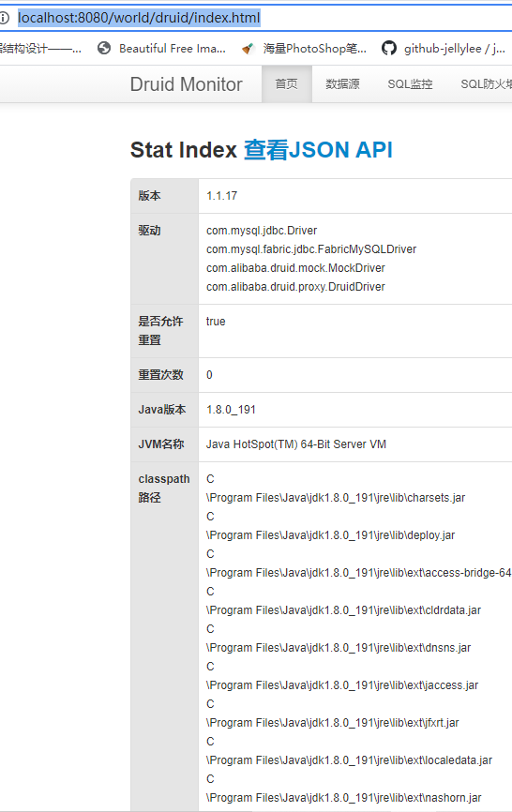
Task: Select the 首页 tab
Action: pyautogui.click(x=286, y=83)
